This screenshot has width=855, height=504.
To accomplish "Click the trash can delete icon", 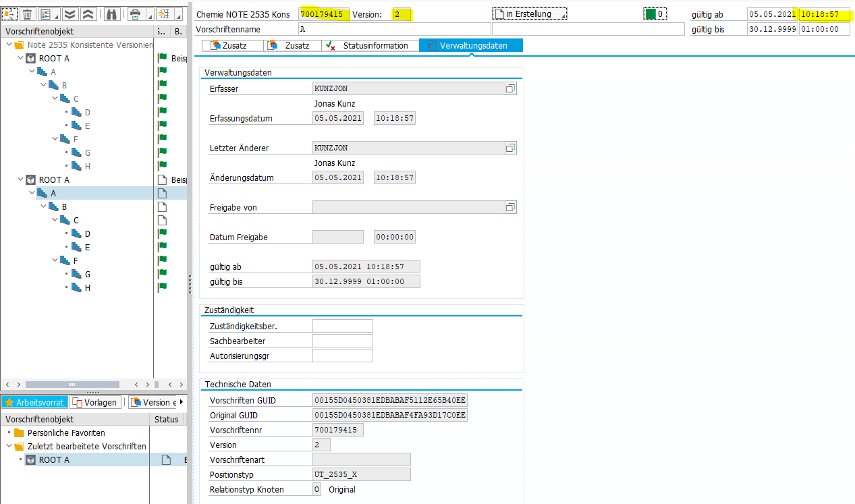I will 28,14.
